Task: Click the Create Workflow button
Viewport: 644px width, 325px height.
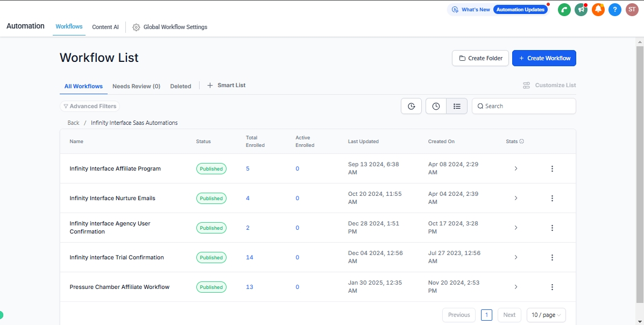Action: click(544, 58)
